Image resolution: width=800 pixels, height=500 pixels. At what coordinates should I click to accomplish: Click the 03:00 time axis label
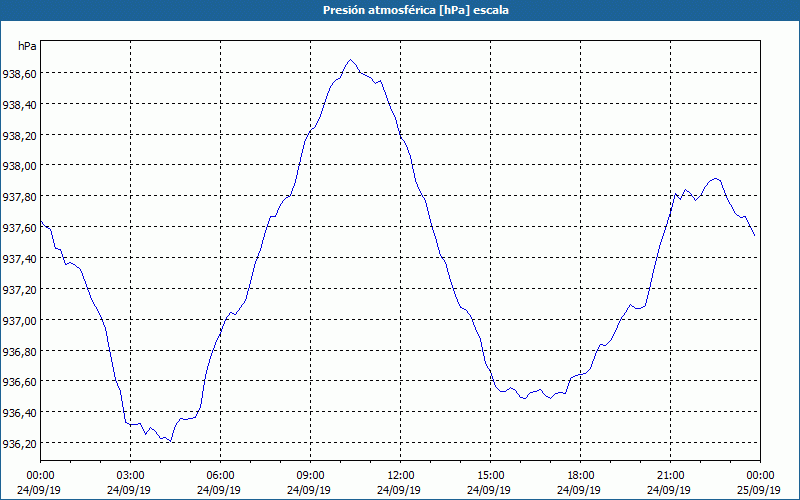131,476
